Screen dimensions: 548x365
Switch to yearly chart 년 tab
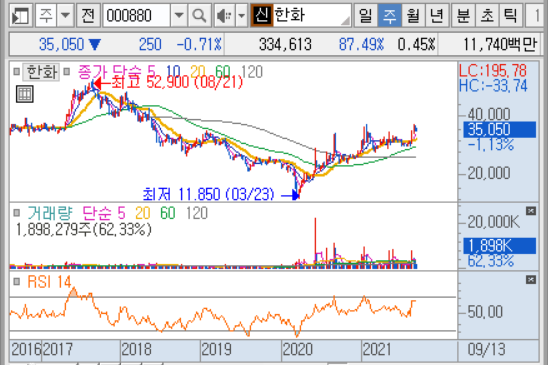437,16
